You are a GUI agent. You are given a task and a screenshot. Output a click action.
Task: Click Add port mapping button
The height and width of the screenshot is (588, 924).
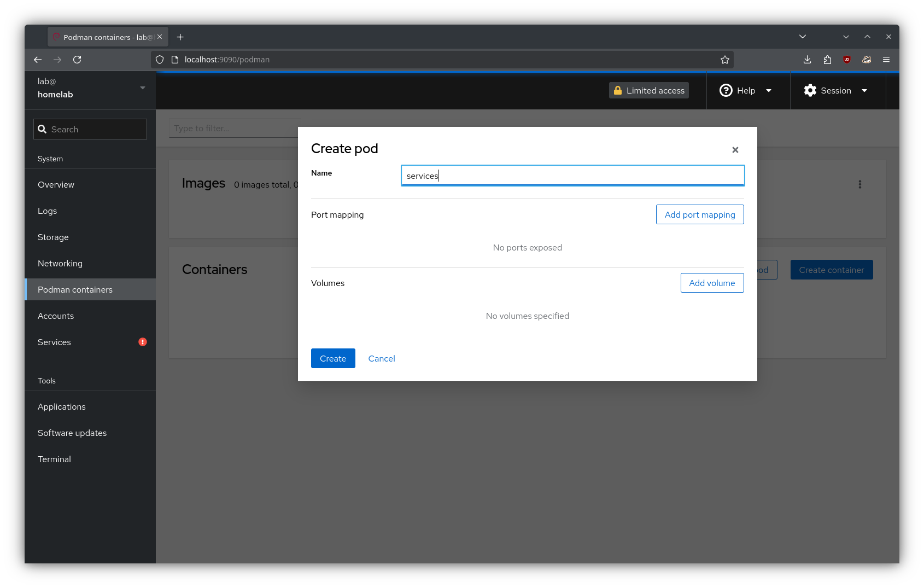pos(699,214)
